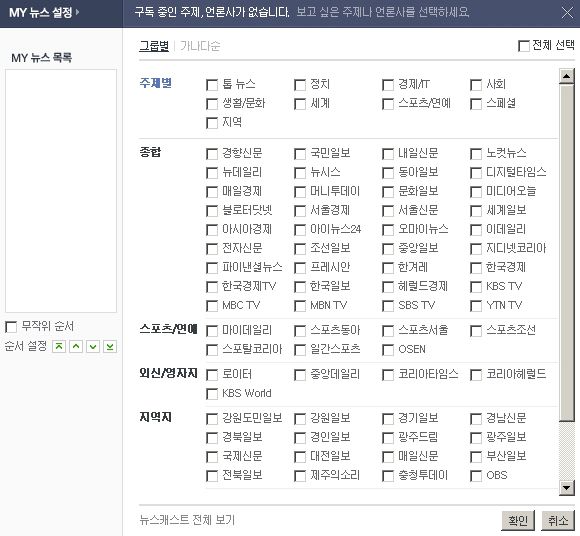Screen dimensions: 580x536
Task: Check the 경제/IT topic checkbox
Action: pos(388,85)
